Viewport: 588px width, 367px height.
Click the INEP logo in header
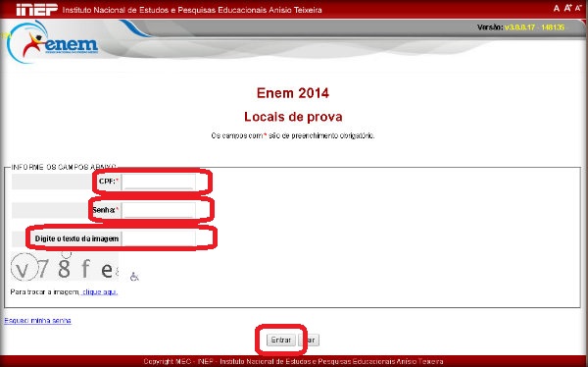[x=37, y=10]
